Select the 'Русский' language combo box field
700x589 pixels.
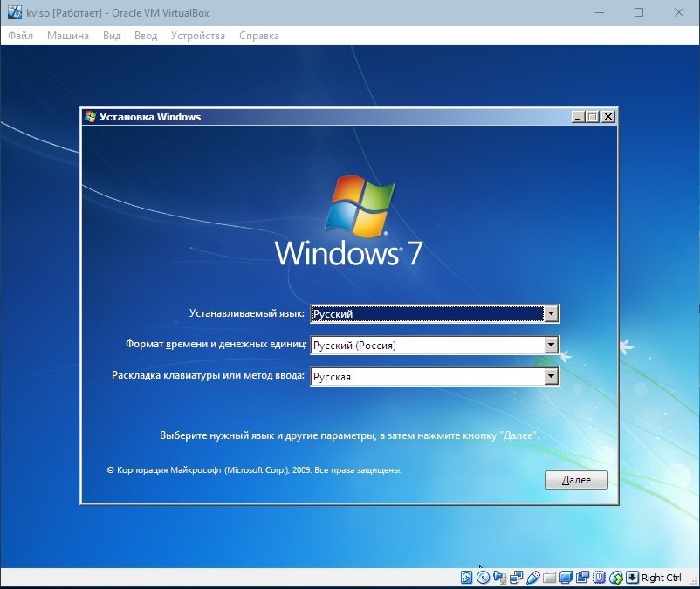click(x=435, y=313)
